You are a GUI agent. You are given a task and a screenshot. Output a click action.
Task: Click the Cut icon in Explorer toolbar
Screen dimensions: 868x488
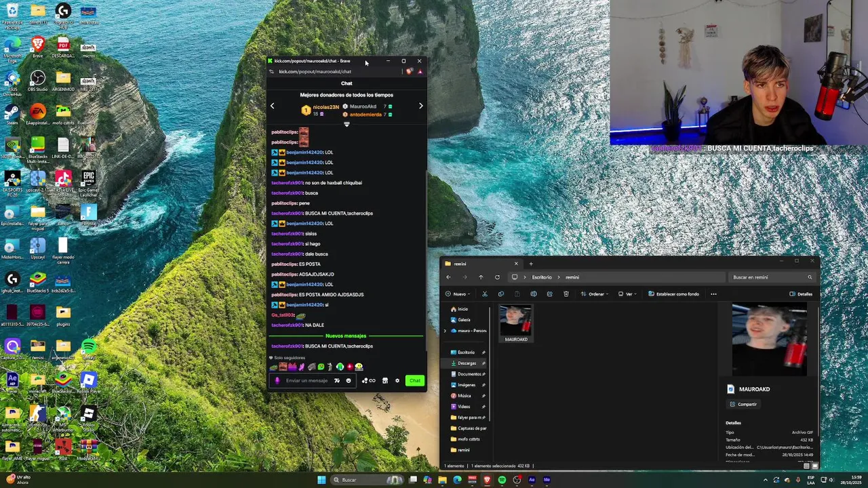(485, 294)
